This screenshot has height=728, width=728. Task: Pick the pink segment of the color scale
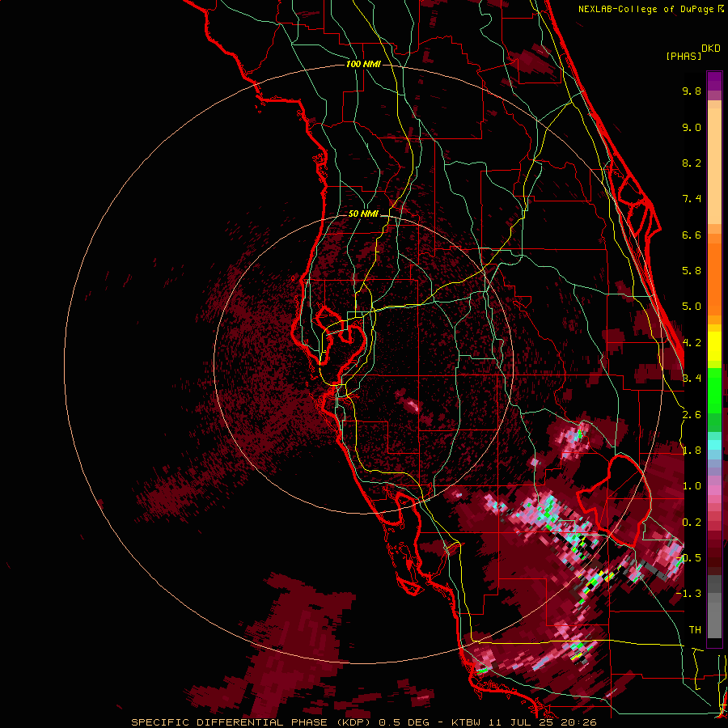[x=714, y=489]
